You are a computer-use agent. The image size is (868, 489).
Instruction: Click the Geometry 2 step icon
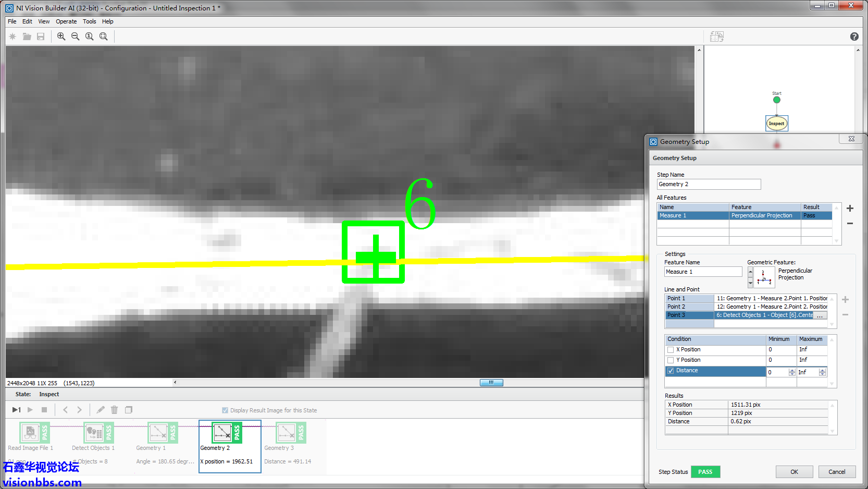(222, 432)
